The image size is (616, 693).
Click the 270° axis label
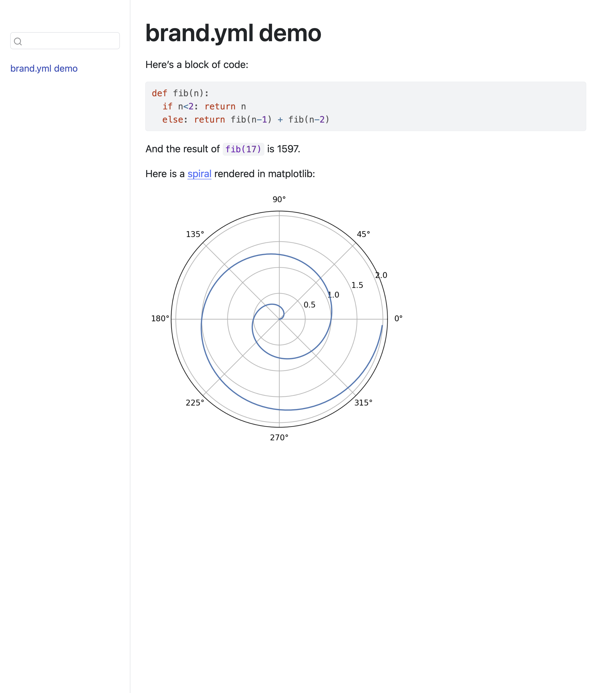pos(279,437)
